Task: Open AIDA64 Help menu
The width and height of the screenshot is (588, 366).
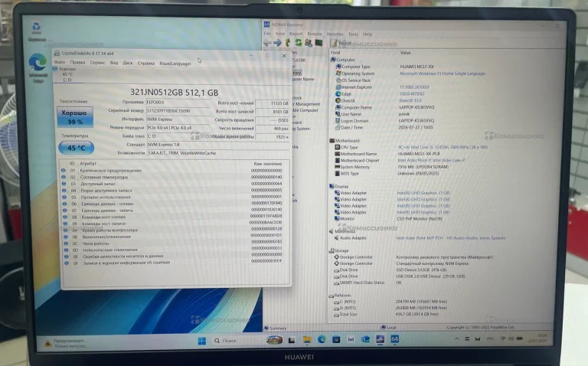Action: point(367,34)
